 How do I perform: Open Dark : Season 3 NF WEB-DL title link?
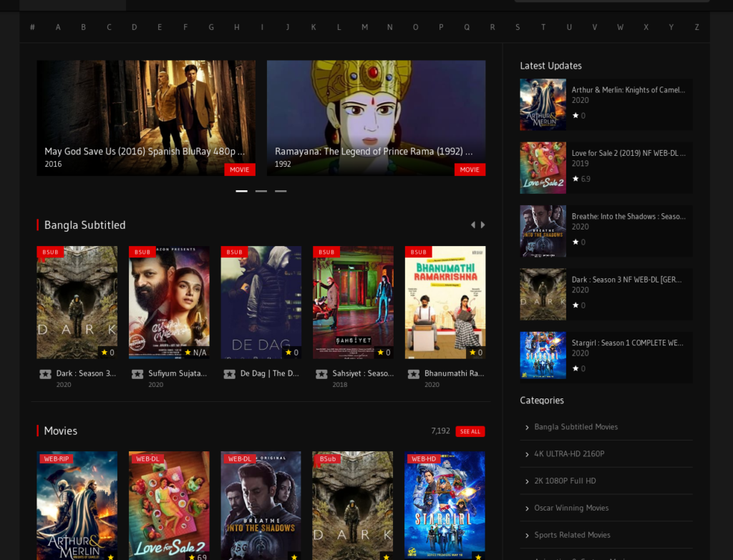click(x=626, y=280)
